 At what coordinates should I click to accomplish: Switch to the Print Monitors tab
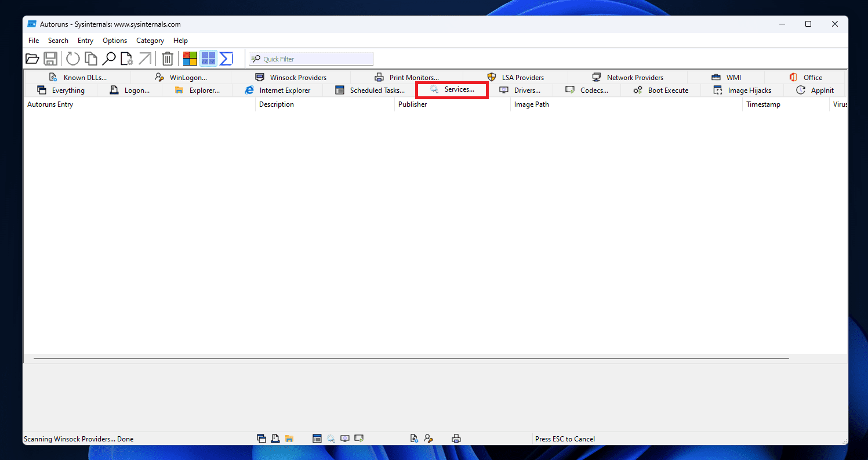tap(406, 77)
